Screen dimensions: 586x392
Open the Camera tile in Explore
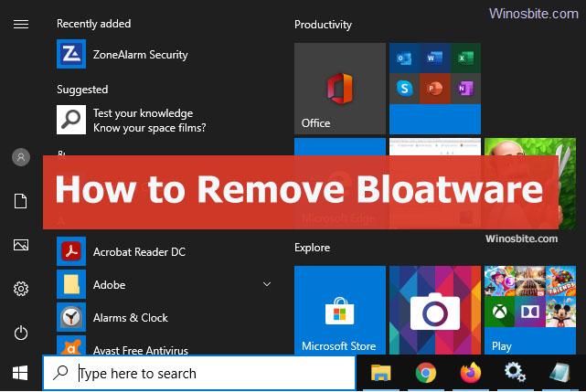click(434, 310)
